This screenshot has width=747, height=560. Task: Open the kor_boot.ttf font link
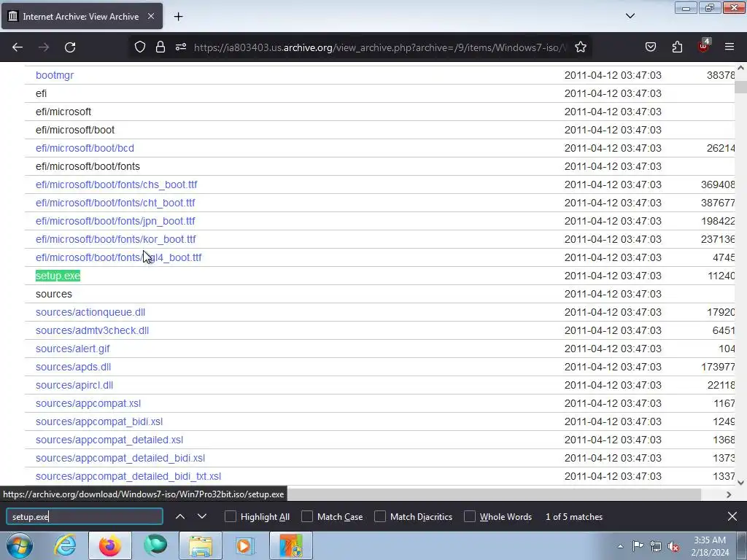click(x=116, y=239)
